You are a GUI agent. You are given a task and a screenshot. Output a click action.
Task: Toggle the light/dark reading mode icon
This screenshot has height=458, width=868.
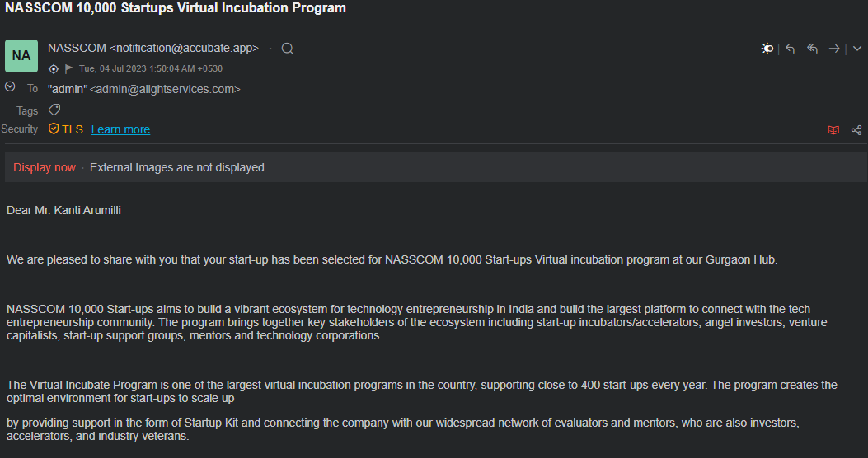click(x=767, y=49)
